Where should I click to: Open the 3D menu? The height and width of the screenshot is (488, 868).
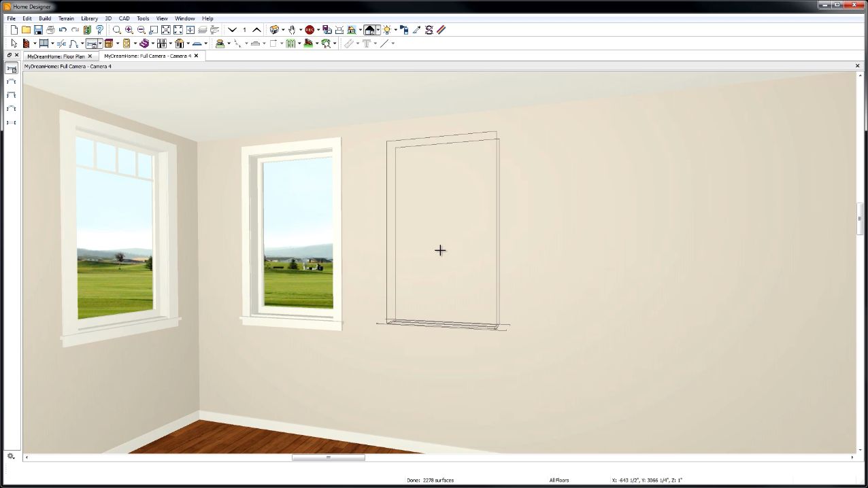107,18
